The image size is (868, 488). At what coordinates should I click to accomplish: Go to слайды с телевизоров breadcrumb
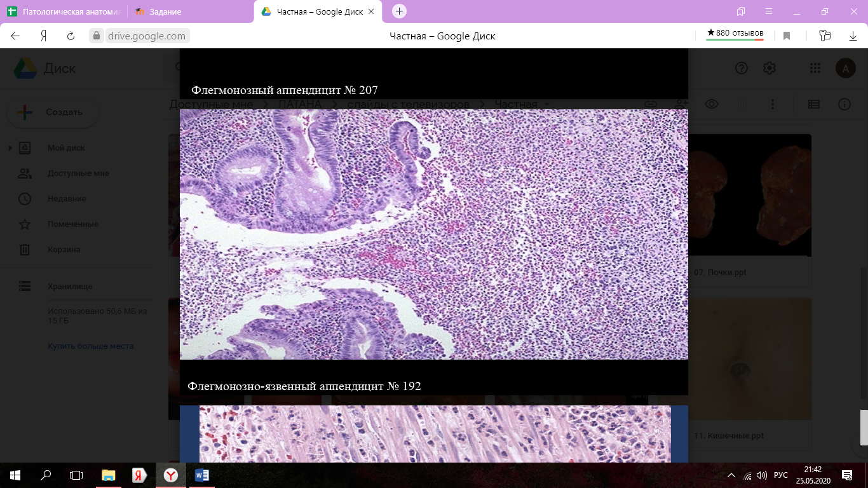409,104
